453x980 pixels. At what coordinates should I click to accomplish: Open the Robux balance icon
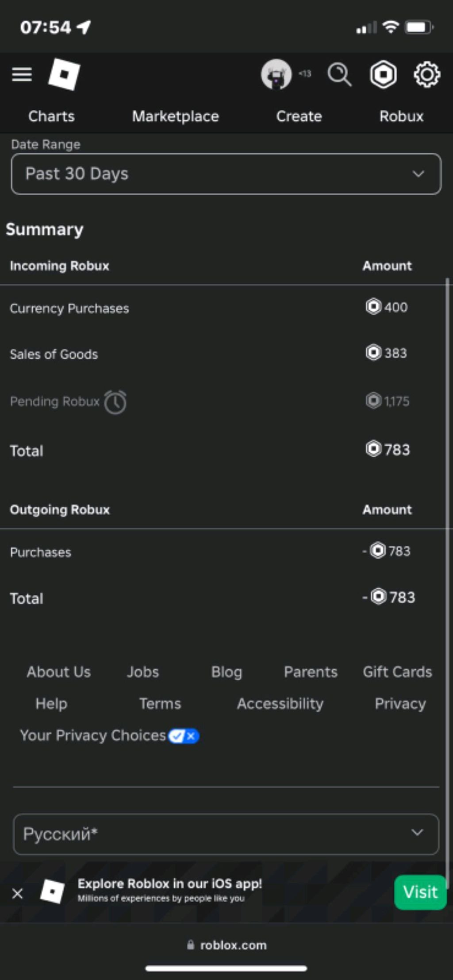tap(383, 74)
